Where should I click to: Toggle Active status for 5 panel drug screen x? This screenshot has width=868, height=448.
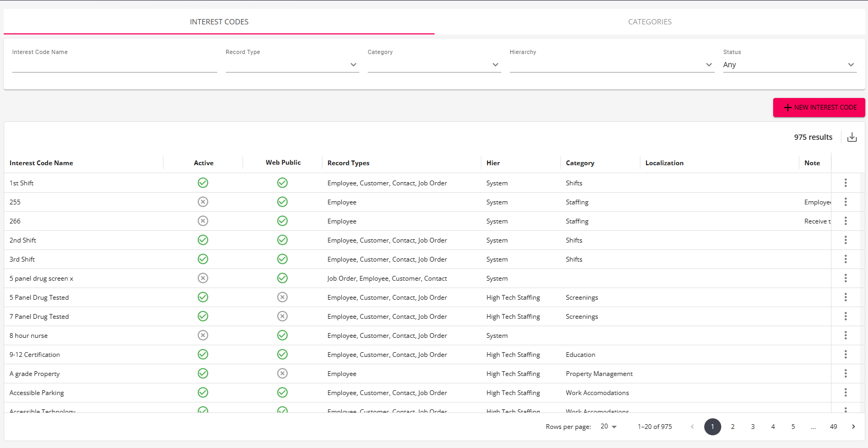point(203,278)
